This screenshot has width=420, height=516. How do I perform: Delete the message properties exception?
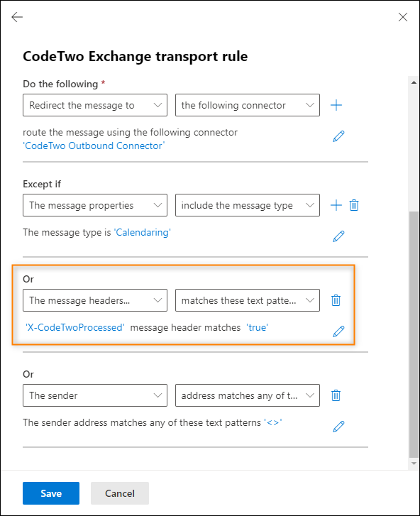click(354, 205)
